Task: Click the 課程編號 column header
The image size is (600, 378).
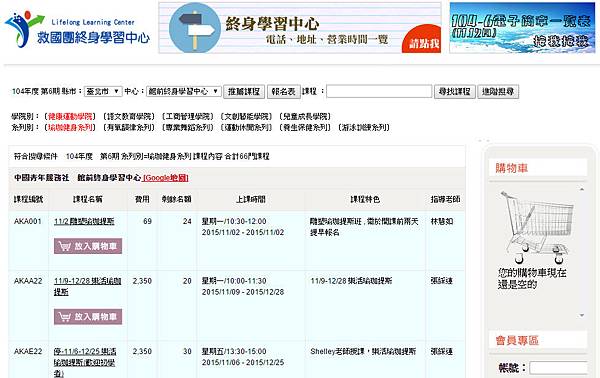Action: click(x=29, y=199)
